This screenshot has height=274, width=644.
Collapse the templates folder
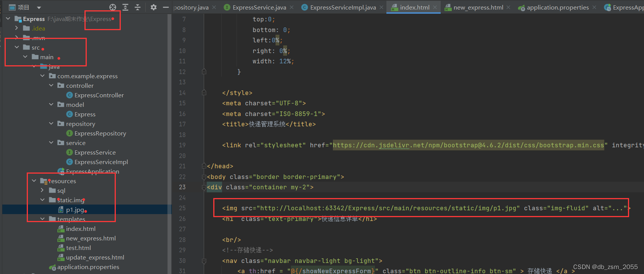pos(42,219)
